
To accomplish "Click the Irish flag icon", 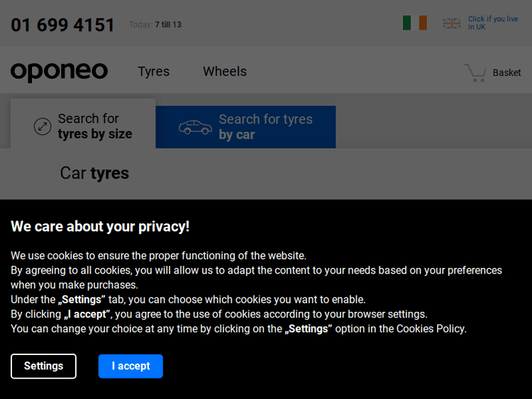I will pyautogui.click(x=415, y=23).
